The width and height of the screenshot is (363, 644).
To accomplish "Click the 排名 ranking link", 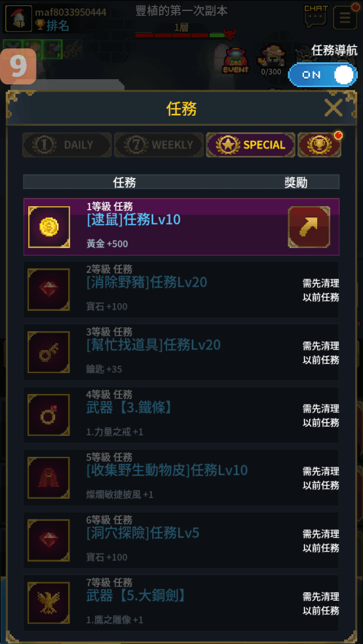I will click(57, 26).
